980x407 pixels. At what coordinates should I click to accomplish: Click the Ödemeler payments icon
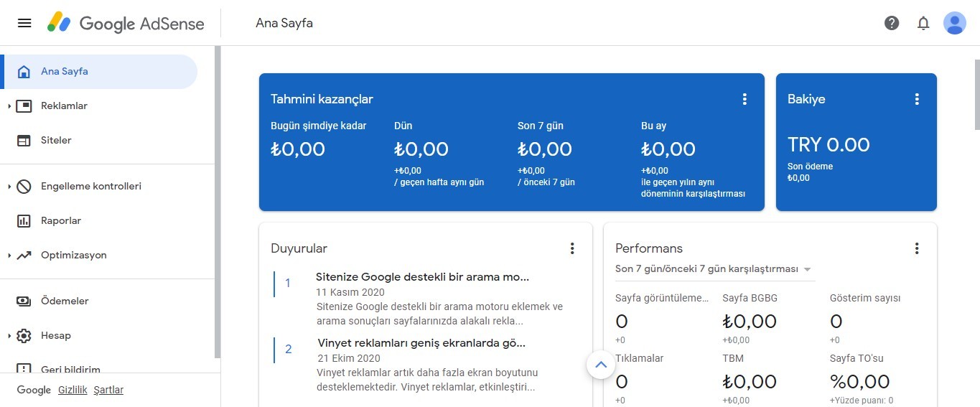(24, 301)
